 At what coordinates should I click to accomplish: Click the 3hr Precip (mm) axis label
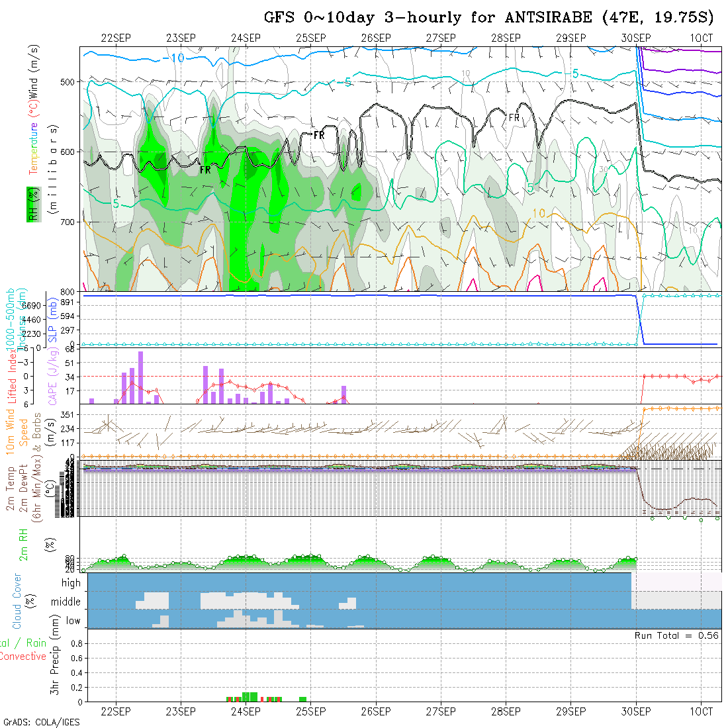point(55,655)
